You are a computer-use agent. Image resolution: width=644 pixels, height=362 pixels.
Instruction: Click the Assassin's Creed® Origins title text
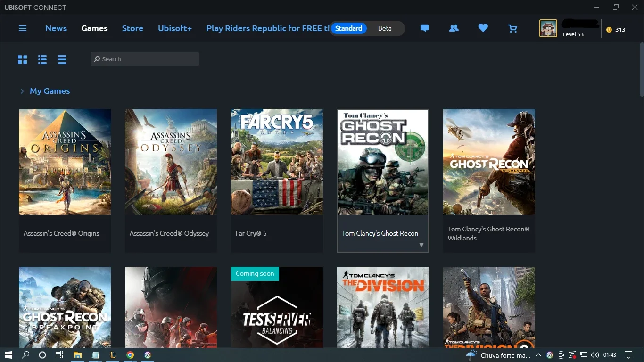pos(61,233)
